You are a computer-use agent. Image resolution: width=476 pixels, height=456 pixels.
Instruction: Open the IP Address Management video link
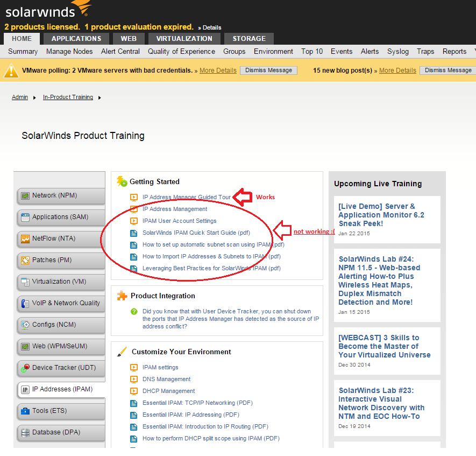coord(175,209)
